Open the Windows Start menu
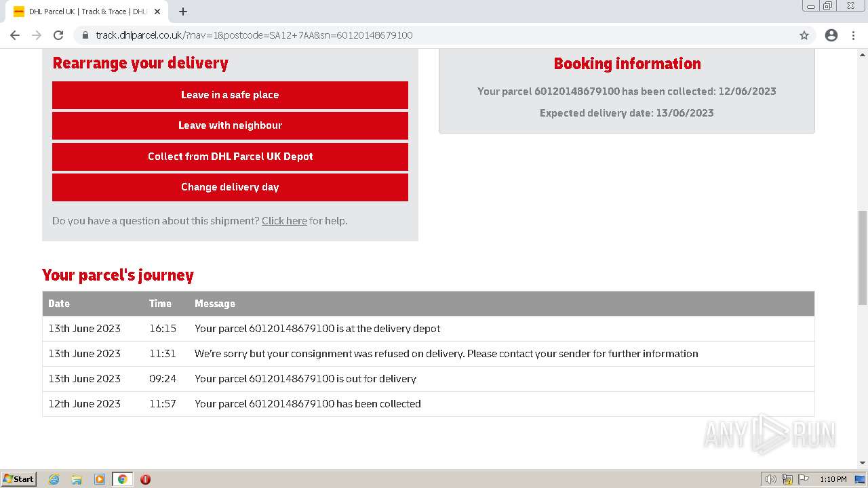The width and height of the screenshot is (868, 488). coord(19,479)
